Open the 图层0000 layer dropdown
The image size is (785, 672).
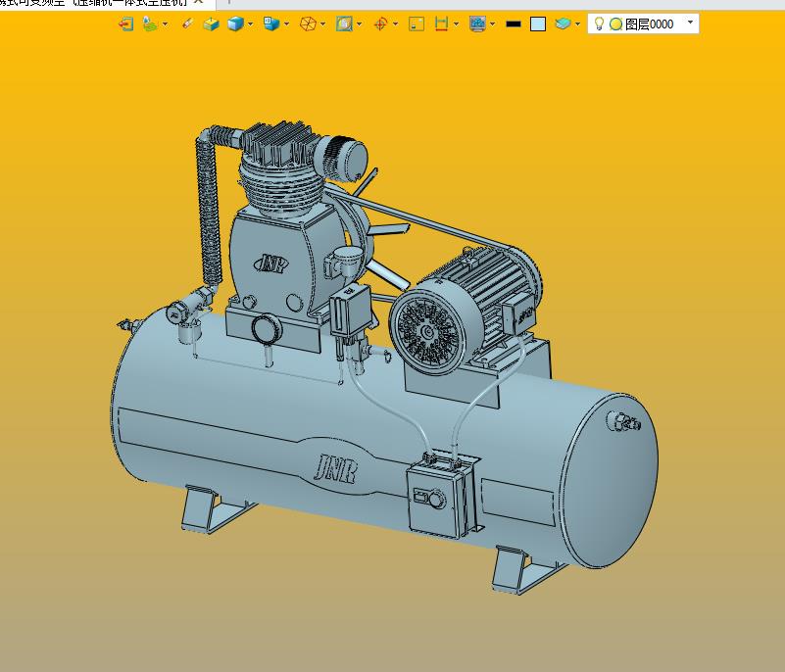pos(690,22)
